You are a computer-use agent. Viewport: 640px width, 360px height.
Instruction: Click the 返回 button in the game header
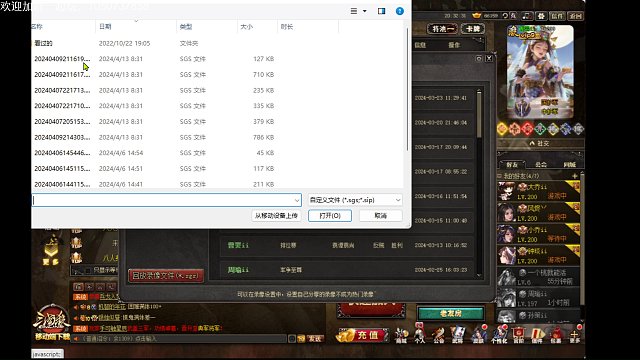pyautogui.click(x=576, y=16)
